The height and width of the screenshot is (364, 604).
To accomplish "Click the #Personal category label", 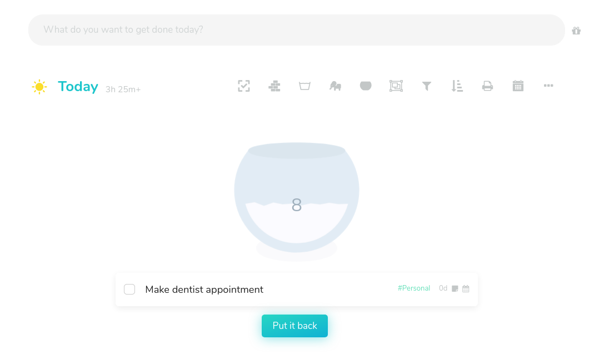I will click(414, 288).
